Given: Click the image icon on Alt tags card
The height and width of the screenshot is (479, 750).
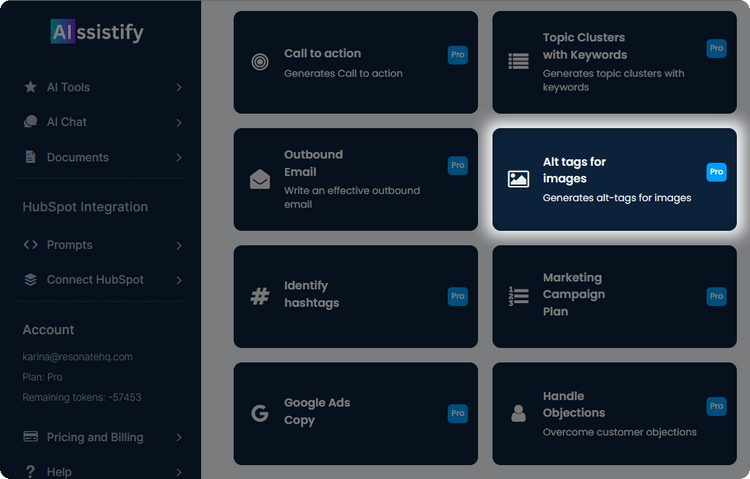Looking at the screenshot, I should (518, 180).
